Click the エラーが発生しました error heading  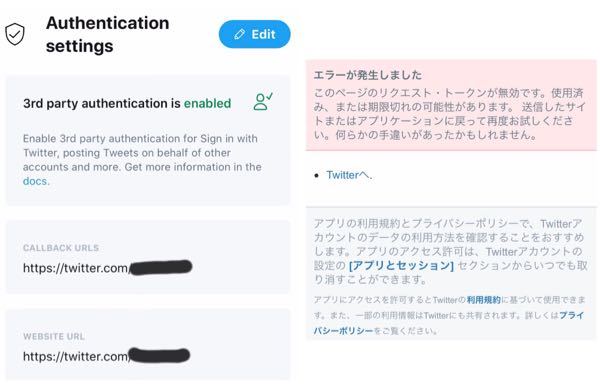point(367,75)
